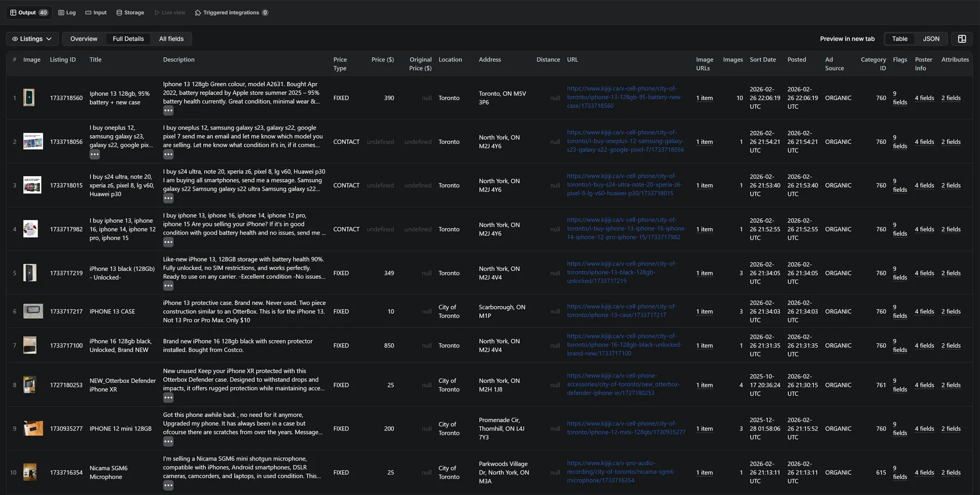Switch to the All fields tab
The height and width of the screenshot is (495, 980).
click(171, 39)
